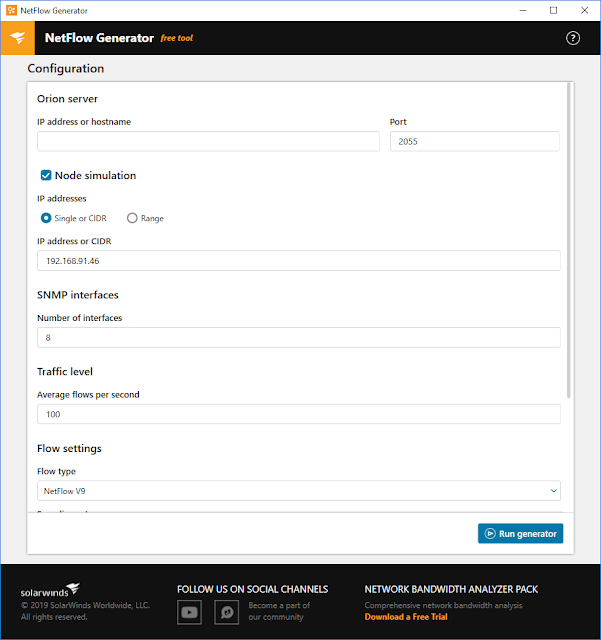The height and width of the screenshot is (640, 601).
Task: Follow the Download a Free Trial link
Action: [x=406, y=617]
